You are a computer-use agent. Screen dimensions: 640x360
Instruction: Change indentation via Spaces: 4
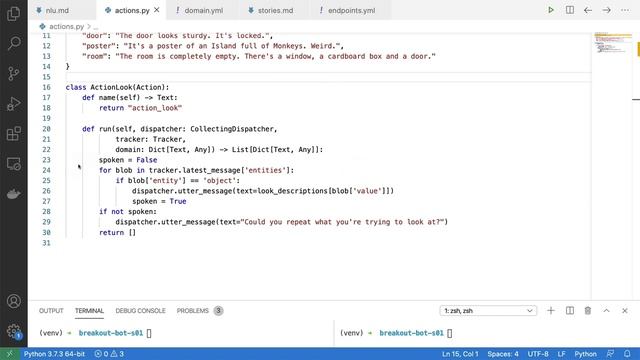tap(503, 354)
